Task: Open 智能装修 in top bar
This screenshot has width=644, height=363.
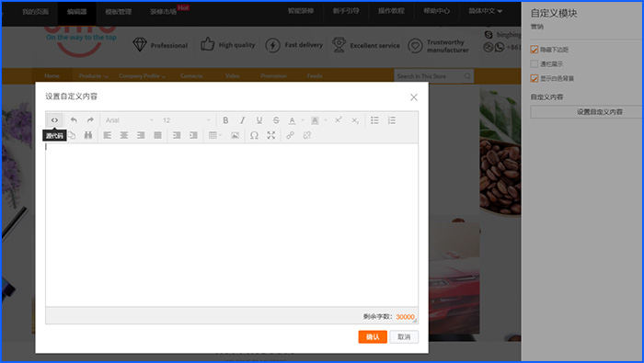Action: [x=301, y=11]
